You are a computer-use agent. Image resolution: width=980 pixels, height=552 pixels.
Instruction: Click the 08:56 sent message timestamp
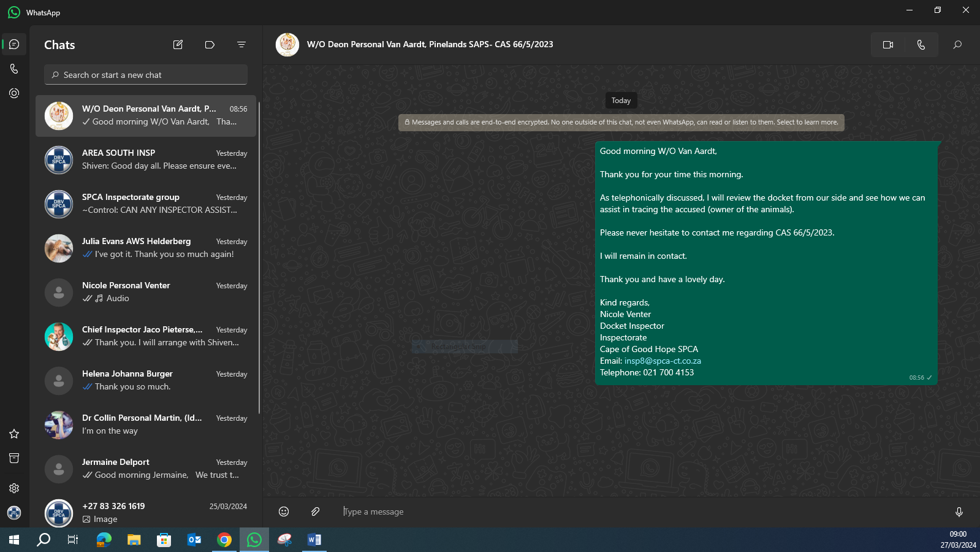[x=916, y=378]
